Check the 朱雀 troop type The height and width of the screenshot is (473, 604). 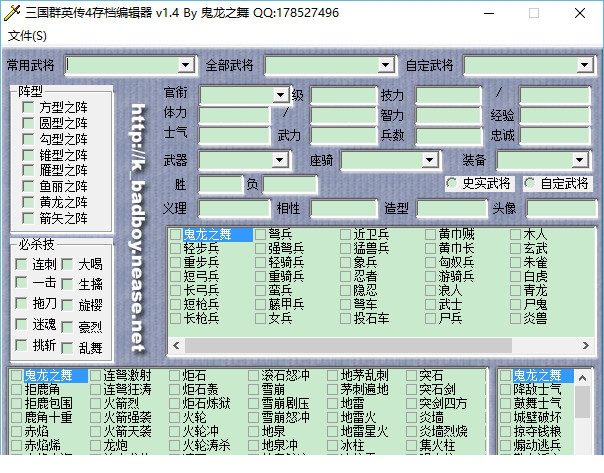click(x=515, y=262)
